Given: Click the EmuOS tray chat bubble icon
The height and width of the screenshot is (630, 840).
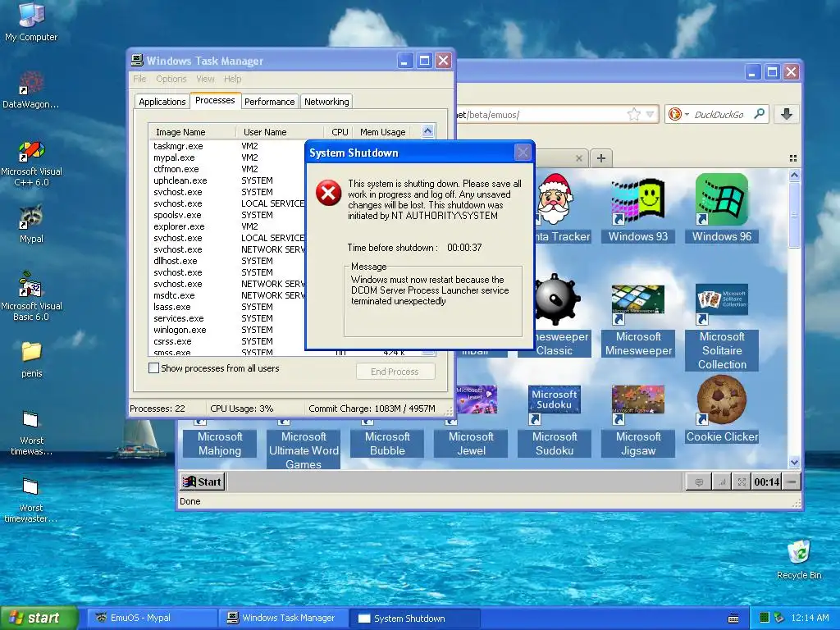Looking at the screenshot, I should pos(699,482).
